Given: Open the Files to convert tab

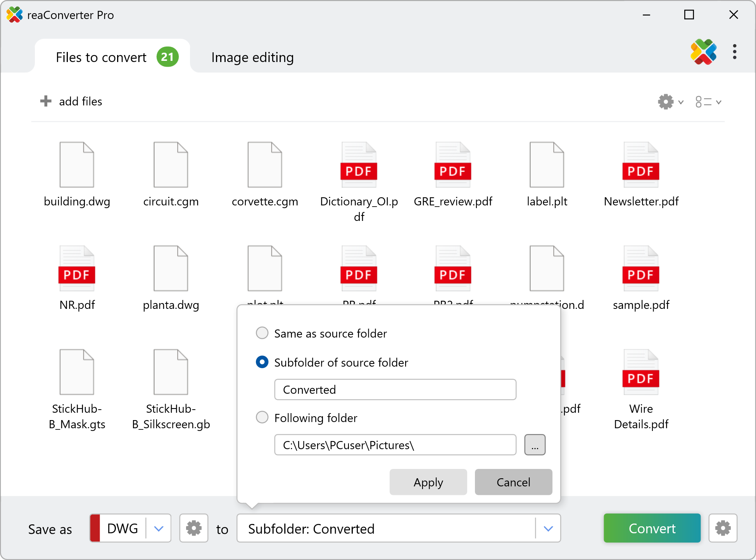Looking at the screenshot, I should click(x=101, y=57).
